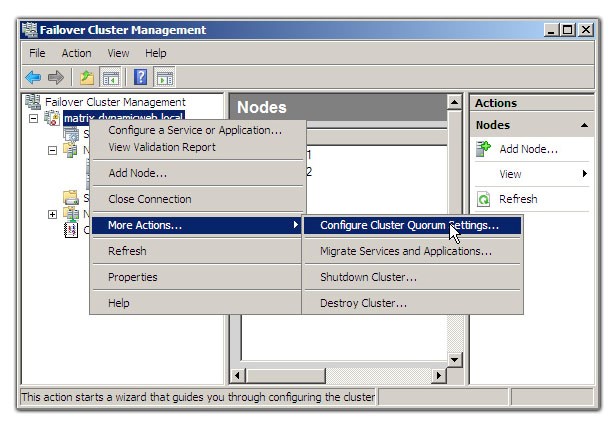Click the Forward arrow toolbar icon
Screen dimensions: 614x422
[x=56, y=77]
